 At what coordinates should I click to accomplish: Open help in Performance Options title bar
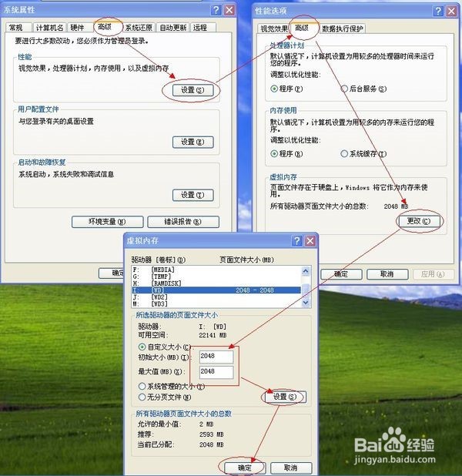[x=438, y=12]
